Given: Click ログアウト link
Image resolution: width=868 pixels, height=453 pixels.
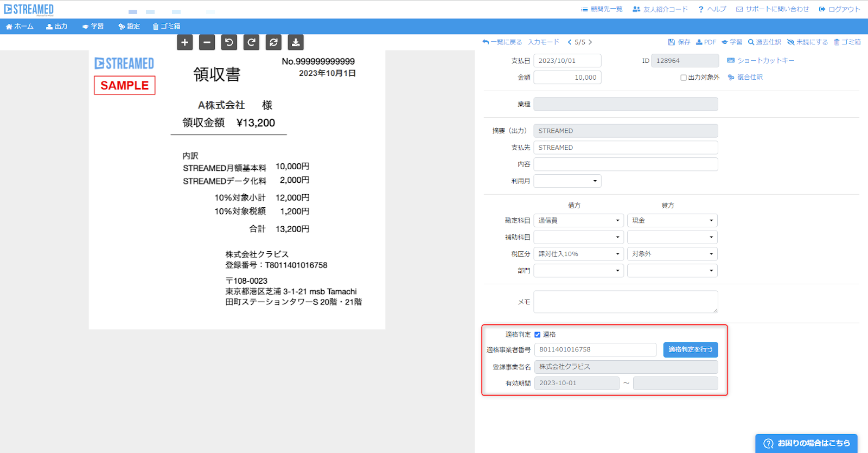Looking at the screenshot, I should coord(840,9).
